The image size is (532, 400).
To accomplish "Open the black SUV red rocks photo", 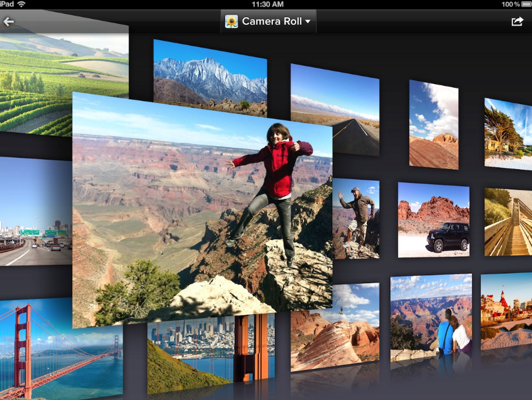I will (433, 219).
